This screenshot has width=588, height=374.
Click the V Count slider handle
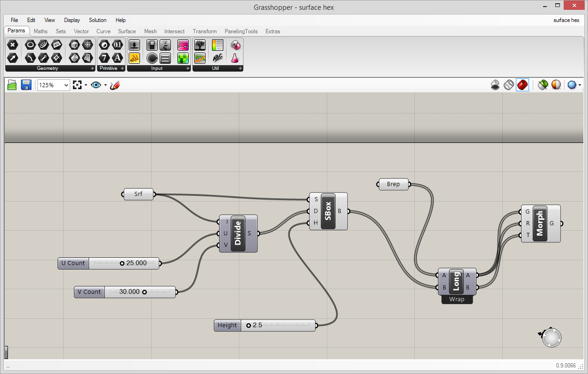144,292
